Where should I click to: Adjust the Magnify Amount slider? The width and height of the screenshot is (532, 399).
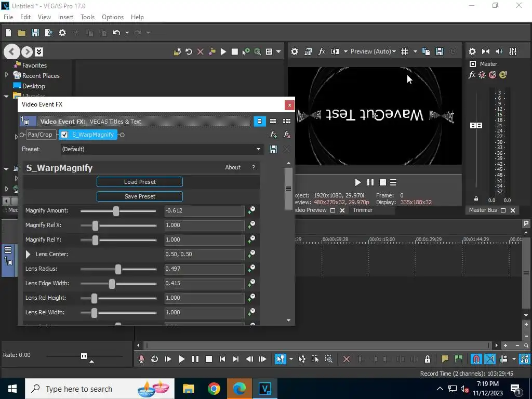tap(116, 211)
